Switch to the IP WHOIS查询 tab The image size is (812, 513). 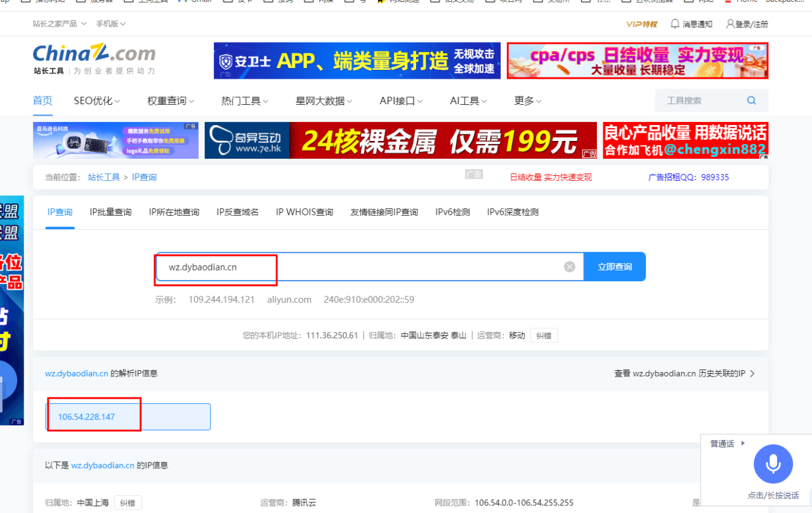click(x=304, y=212)
